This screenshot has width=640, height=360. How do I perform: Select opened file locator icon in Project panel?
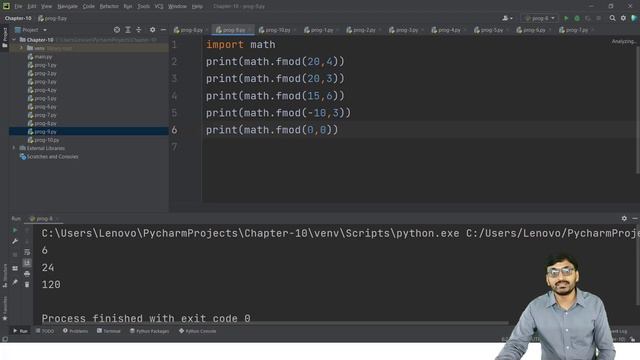click(x=117, y=30)
